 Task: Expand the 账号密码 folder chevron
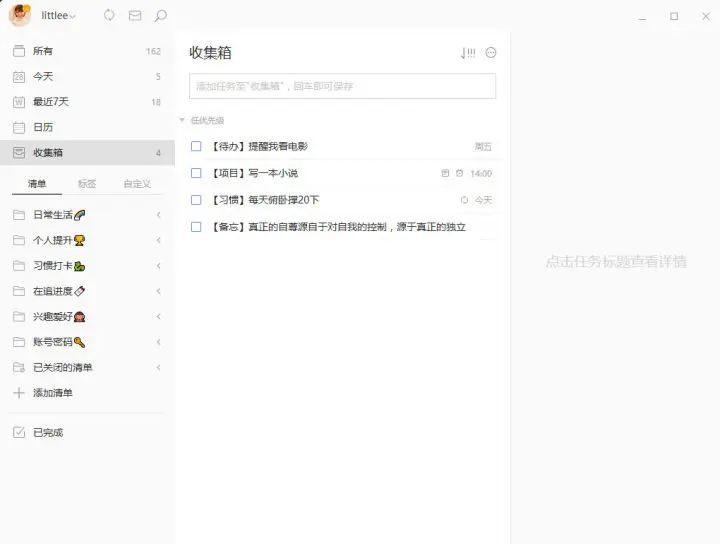coord(158,342)
